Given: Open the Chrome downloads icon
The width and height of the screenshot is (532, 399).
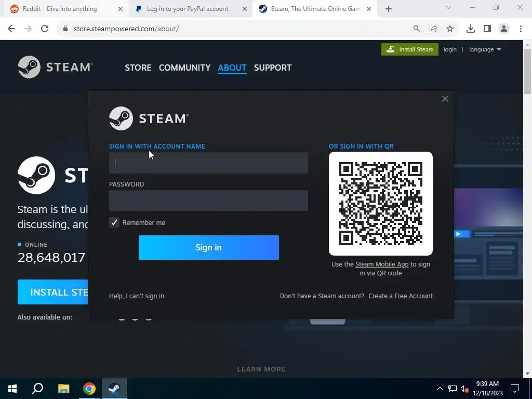Looking at the screenshot, I should point(471,29).
